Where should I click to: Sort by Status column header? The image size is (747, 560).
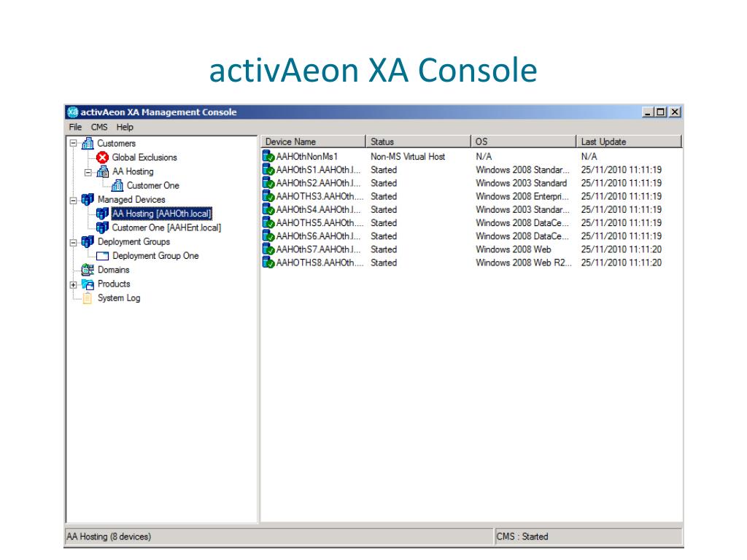(418, 141)
